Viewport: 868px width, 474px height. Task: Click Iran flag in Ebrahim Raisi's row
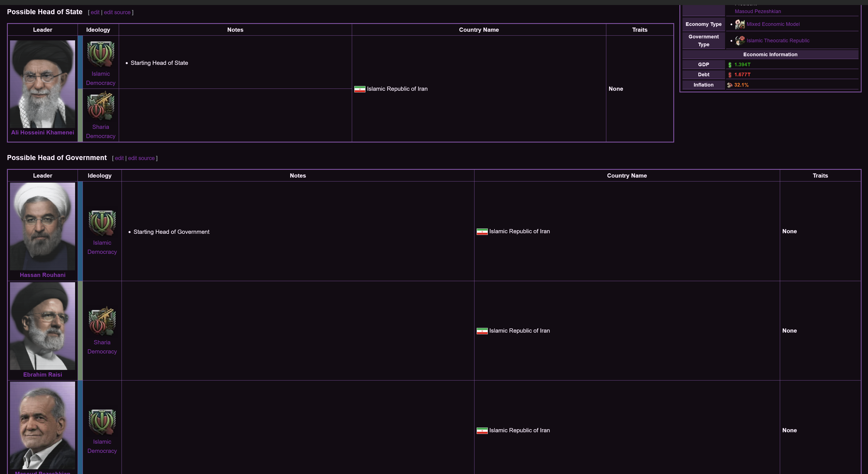482,331
